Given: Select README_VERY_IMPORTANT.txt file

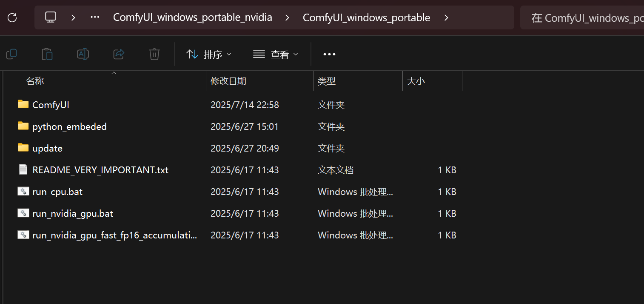Looking at the screenshot, I should pos(100,170).
